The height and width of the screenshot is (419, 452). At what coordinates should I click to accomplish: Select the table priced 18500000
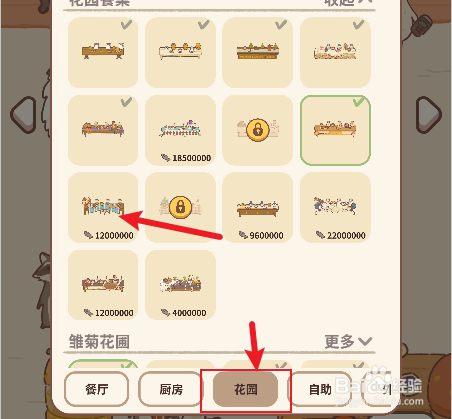(x=180, y=130)
